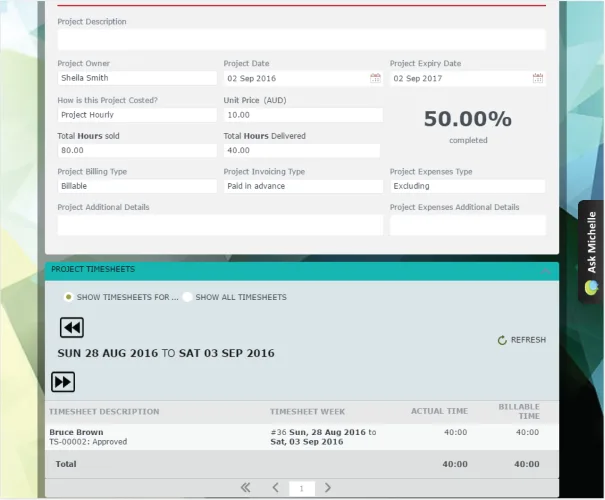
Task: Go to previous page of timesheets
Action: coord(275,488)
